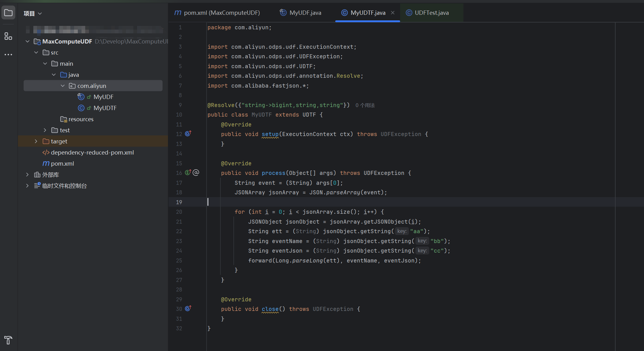
Task: Open the Structure tool window icon
Action: (x=8, y=36)
